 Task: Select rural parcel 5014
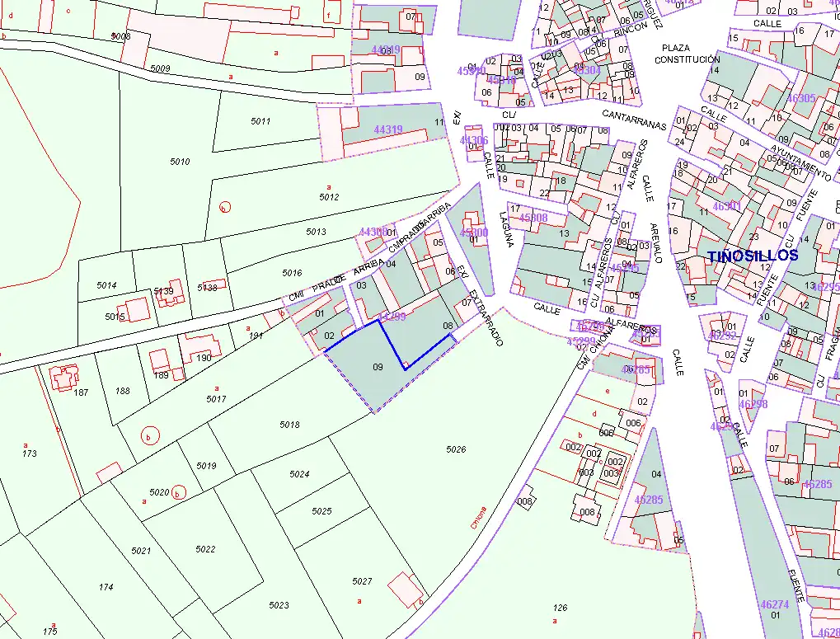[x=106, y=285]
